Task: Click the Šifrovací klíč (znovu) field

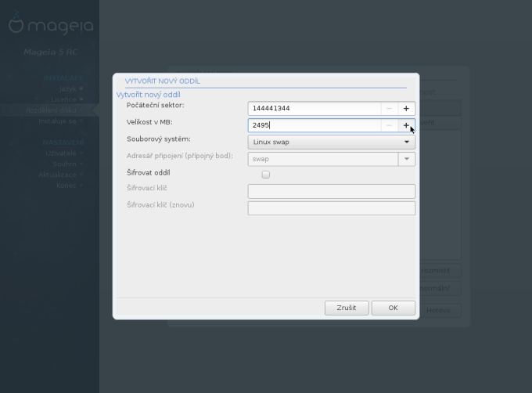Action: [x=332, y=208]
